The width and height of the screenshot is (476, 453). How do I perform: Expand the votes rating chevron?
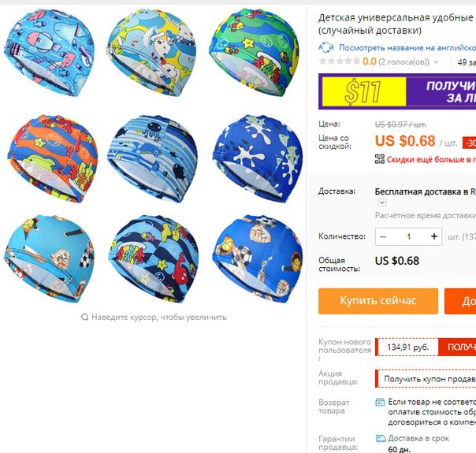(436, 62)
